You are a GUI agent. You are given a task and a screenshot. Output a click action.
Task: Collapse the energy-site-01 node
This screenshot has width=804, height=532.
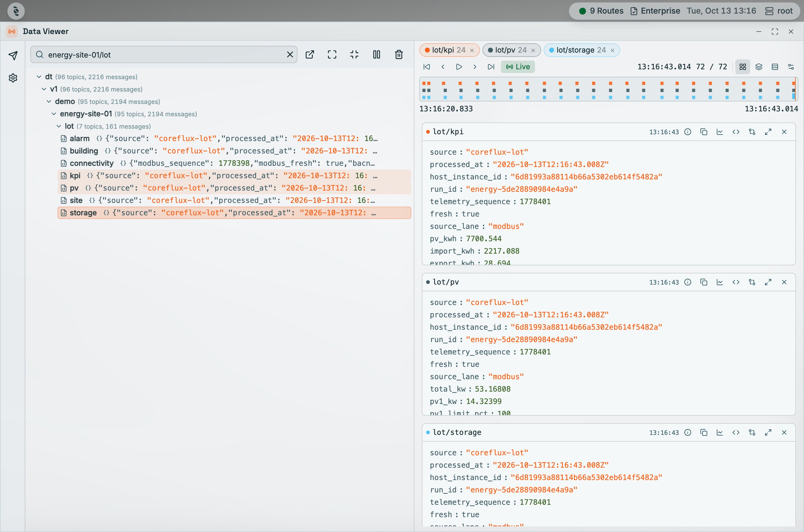(x=53, y=114)
